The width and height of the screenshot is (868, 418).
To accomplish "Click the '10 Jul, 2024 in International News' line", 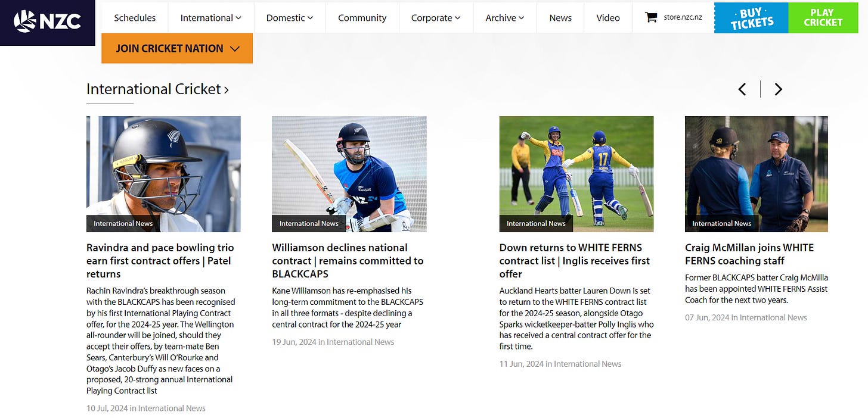I will pos(146,408).
